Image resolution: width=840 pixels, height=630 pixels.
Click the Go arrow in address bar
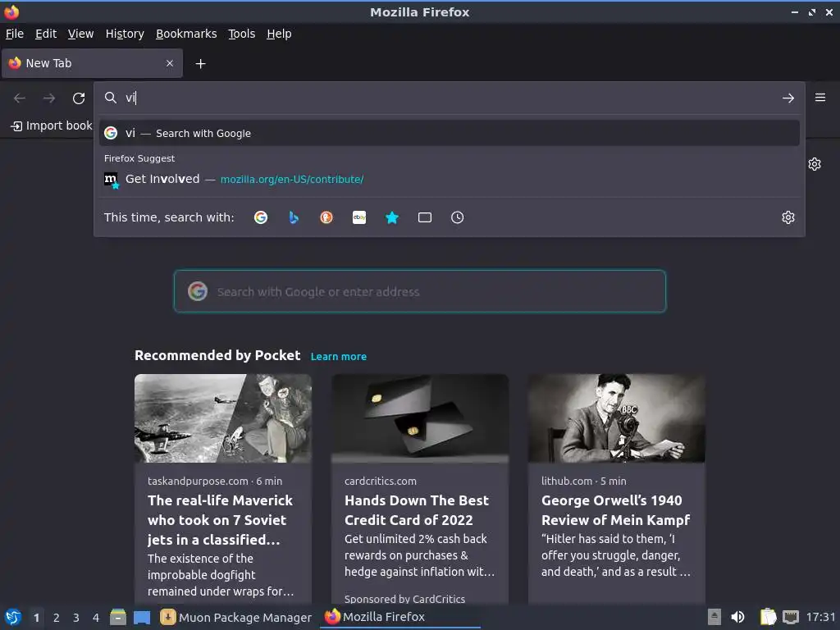[x=787, y=98]
